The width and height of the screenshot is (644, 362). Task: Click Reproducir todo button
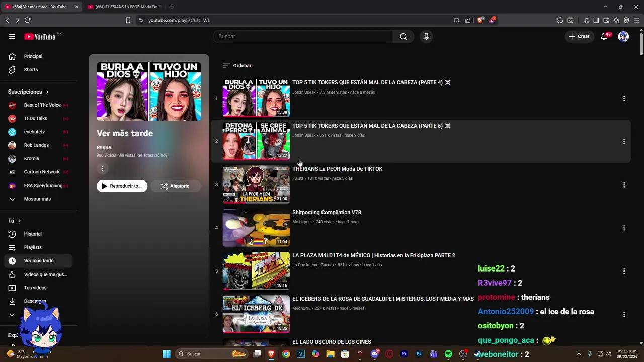122,186
